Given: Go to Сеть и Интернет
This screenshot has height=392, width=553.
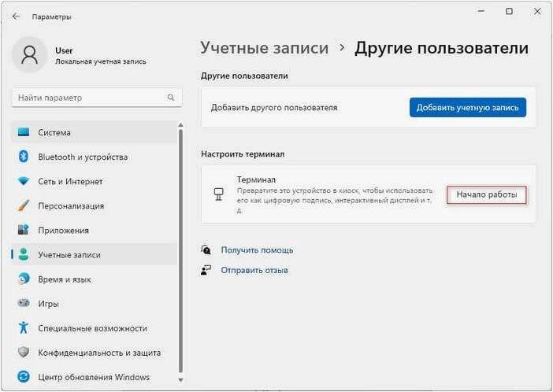Looking at the screenshot, I should point(95,182).
